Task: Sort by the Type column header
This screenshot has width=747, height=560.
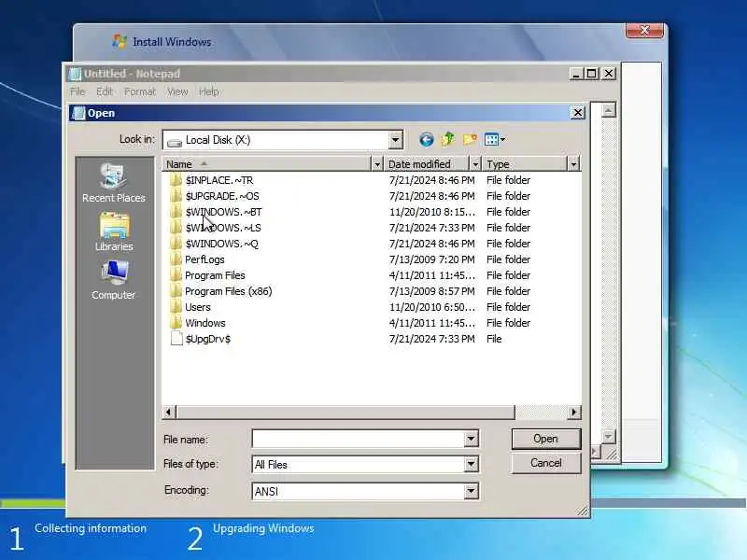Action: click(525, 164)
